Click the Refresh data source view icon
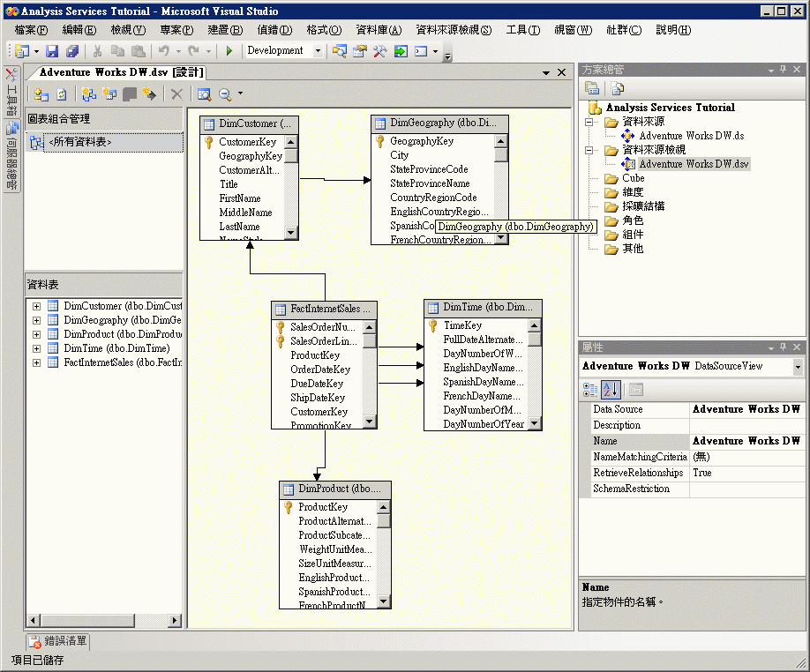810x672 pixels. coord(62,94)
